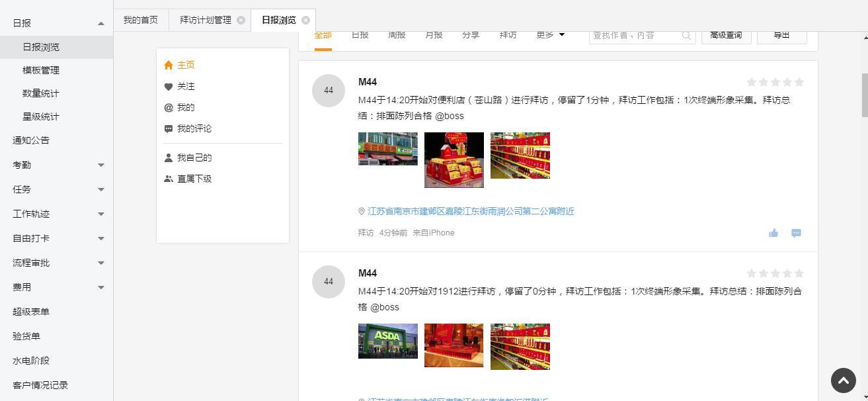Click the 高级查询 button
The image size is (868, 401).
(726, 36)
